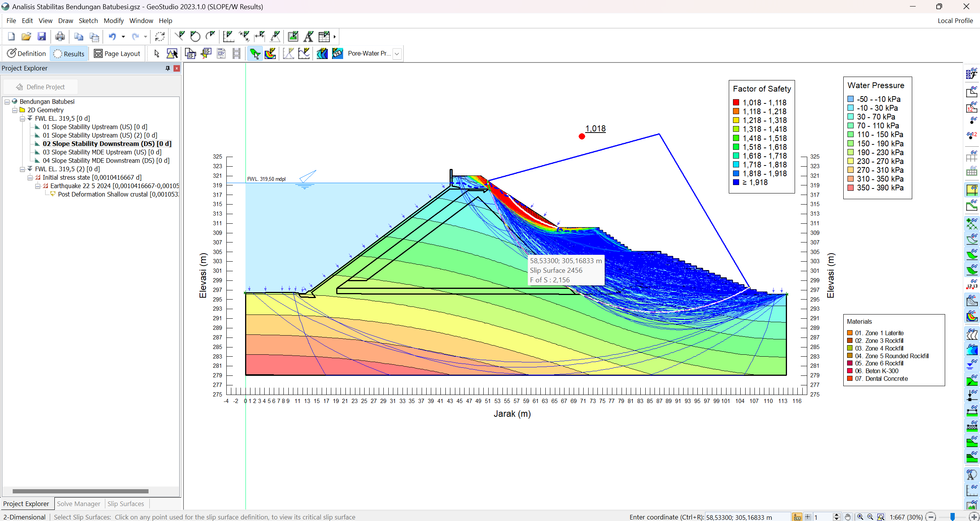Select the Sketch Text icon
The width and height of the screenshot is (980, 521).
tap(308, 37)
